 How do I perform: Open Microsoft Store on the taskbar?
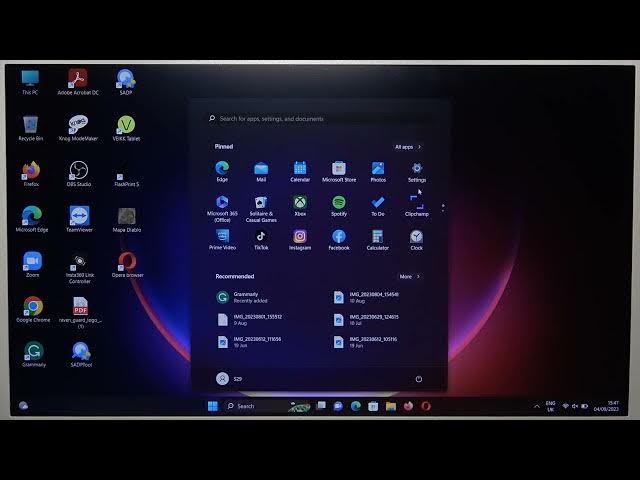click(x=373, y=406)
